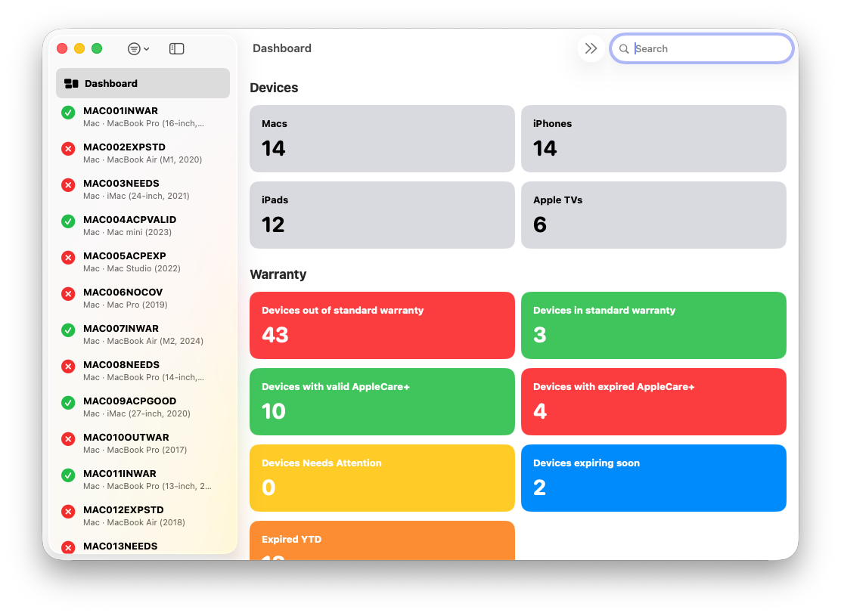841x616 pixels.
Task: Click the red status icon beside MAC002EXPSTD
Action: click(x=68, y=149)
